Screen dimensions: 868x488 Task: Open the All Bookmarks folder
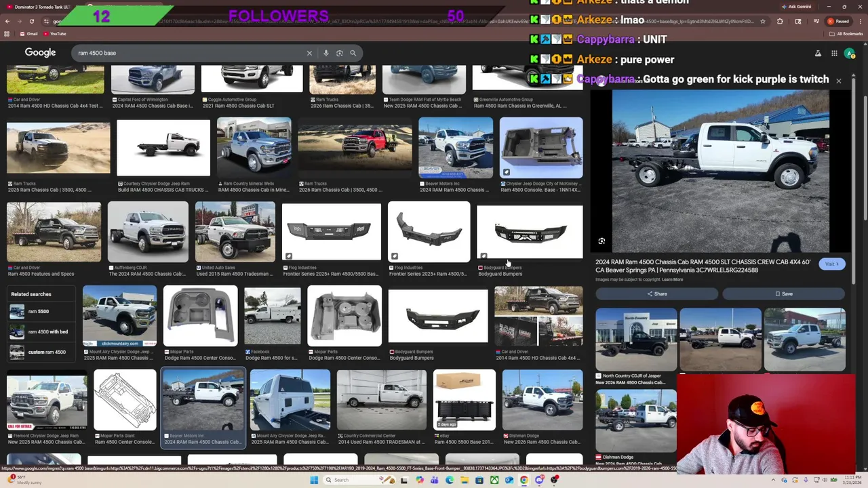coord(846,34)
